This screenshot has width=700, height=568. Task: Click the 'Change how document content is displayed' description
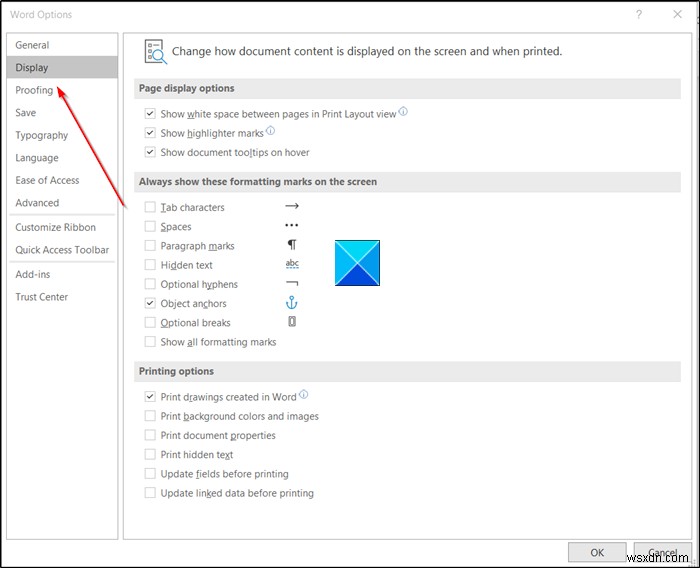(367, 51)
